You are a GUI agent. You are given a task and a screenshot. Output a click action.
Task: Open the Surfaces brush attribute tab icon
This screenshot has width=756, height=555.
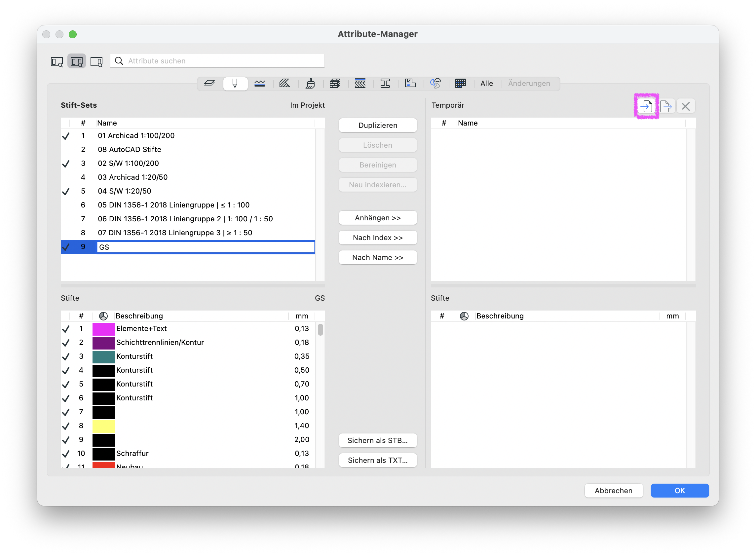pos(310,83)
